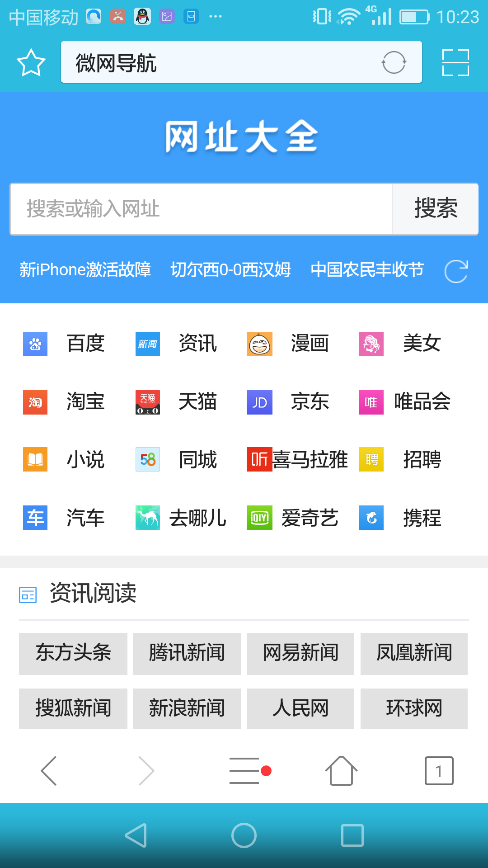The width and height of the screenshot is (488, 868).
Task: Open the Ctrip dolphin icon
Action: (x=371, y=518)
